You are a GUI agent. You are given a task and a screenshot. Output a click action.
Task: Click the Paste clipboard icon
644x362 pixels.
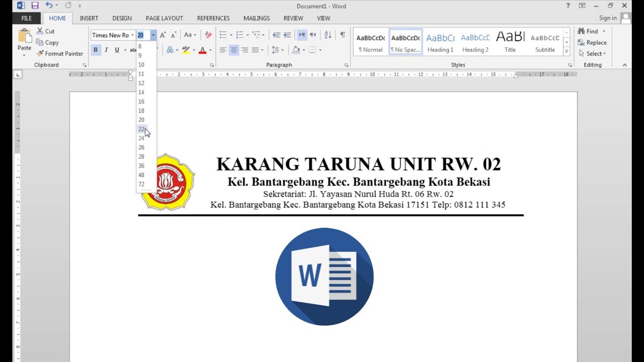(x=24, y=36)
